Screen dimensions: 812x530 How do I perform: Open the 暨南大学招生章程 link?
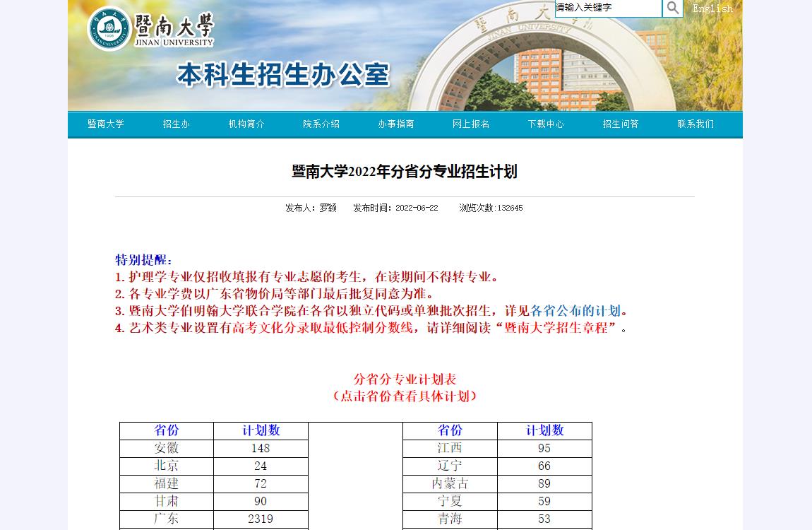click(556, 328)
